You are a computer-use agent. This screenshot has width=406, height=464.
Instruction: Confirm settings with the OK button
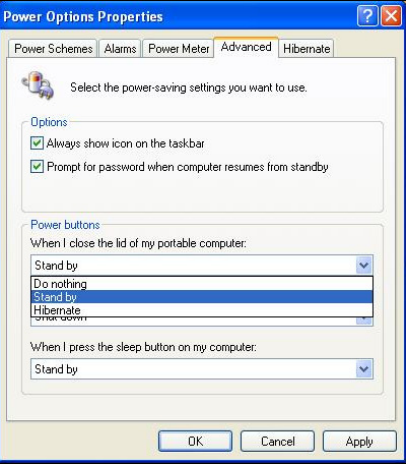coord(195,441)
